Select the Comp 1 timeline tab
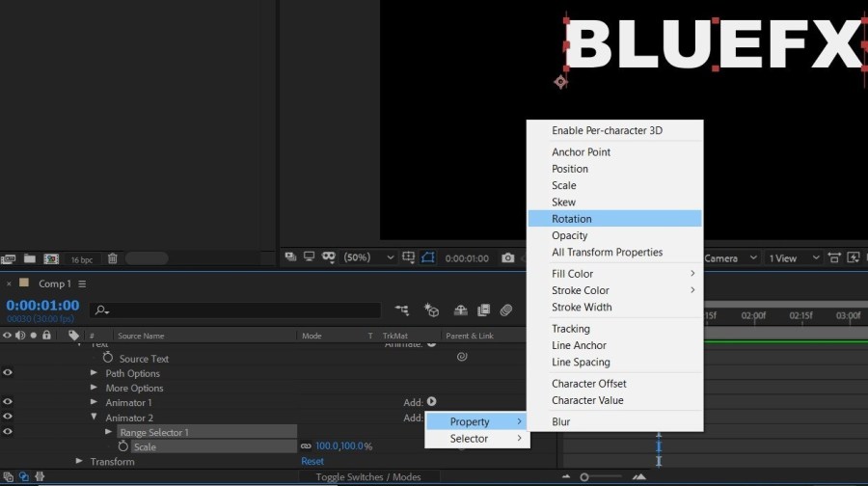This screenshot has height=486, width=868. point(54,283)
